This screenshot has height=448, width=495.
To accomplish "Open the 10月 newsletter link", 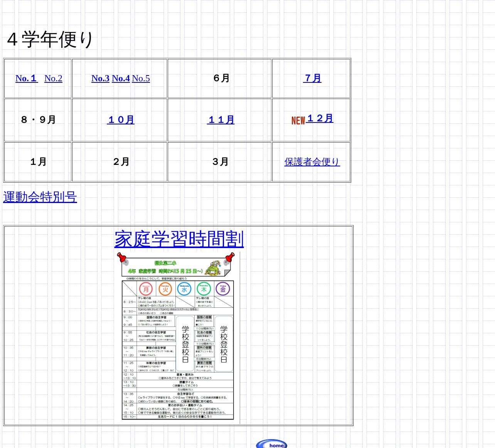I will tap(121, 120).
